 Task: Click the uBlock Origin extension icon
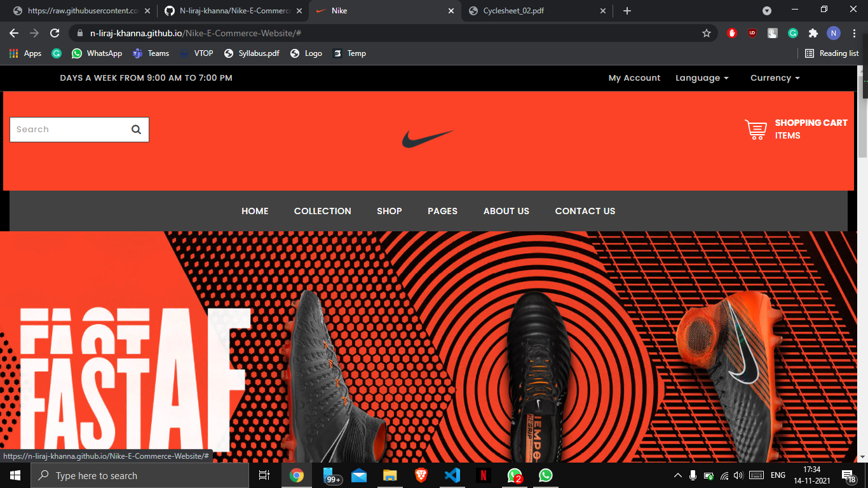coord(752,33)
